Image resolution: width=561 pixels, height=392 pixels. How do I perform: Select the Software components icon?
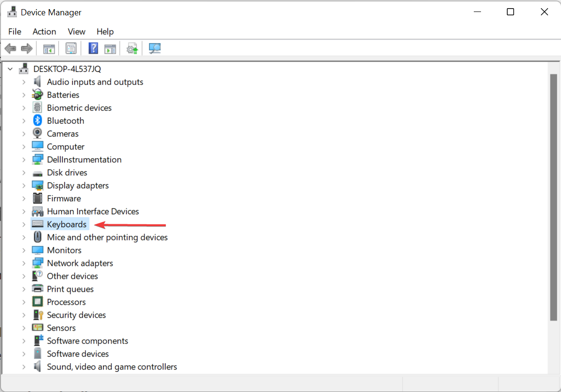(37, 340)
